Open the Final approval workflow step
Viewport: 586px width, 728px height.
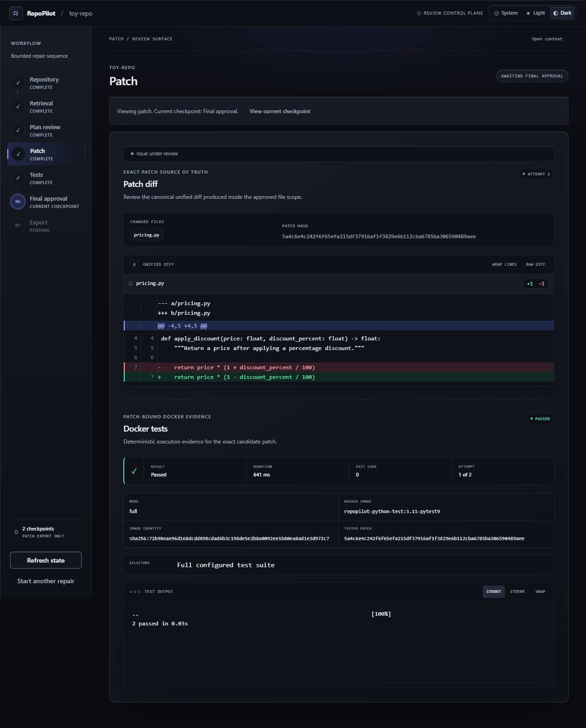point(46,202)
